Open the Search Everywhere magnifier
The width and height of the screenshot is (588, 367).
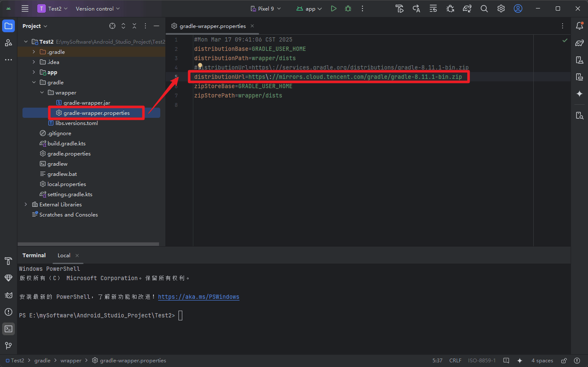pos(484,8)
